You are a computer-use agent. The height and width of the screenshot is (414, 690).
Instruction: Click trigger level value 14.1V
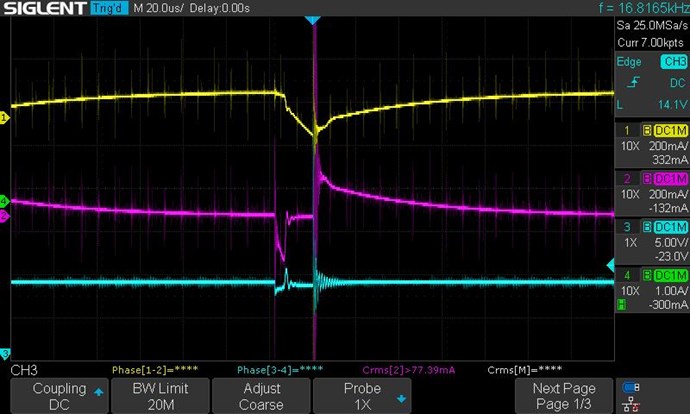tap(672, 105)
